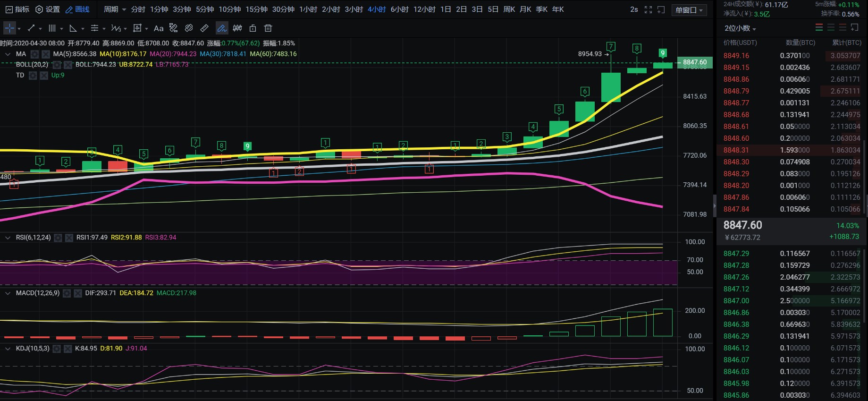This screenshot has width=868, height=401.
Task: Select the ruler measure tool
Action: (204, 28)
